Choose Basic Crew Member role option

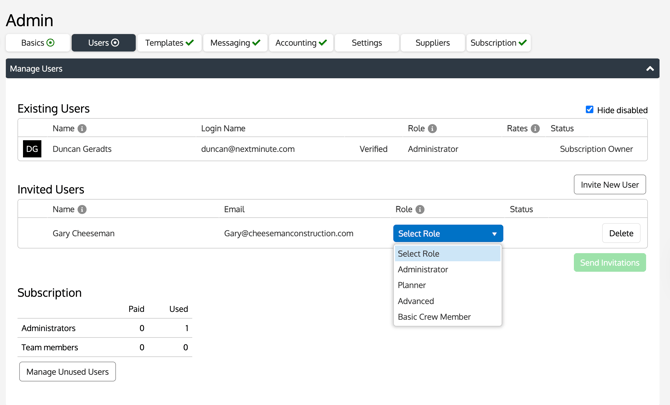(x=434, y=317)
